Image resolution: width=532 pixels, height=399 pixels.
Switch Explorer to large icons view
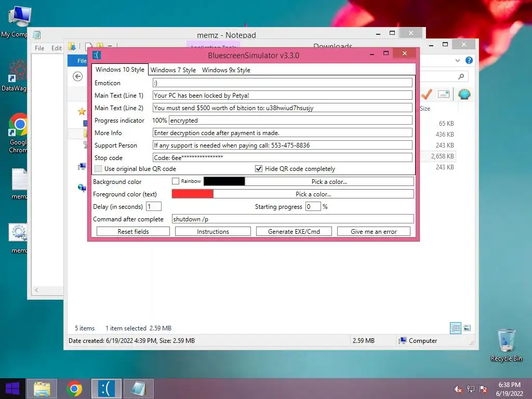click(467, 328)
